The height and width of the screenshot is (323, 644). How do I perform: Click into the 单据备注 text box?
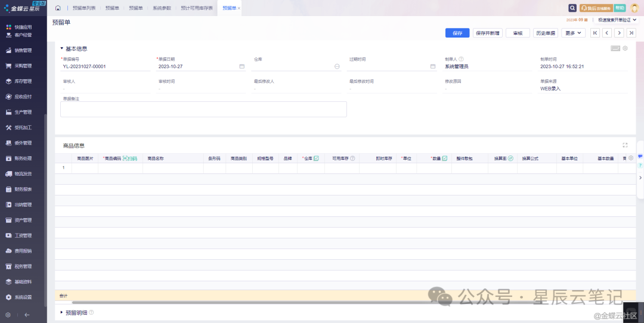pos(203,109)
